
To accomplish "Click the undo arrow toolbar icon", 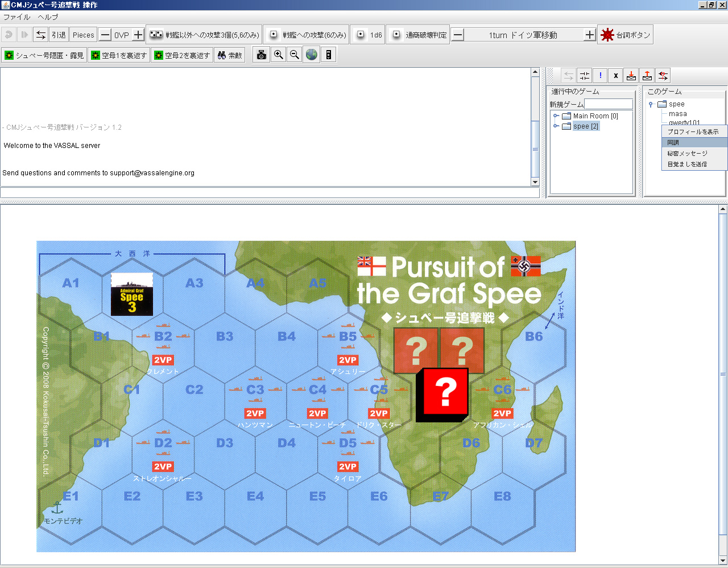I will (9, 35).
